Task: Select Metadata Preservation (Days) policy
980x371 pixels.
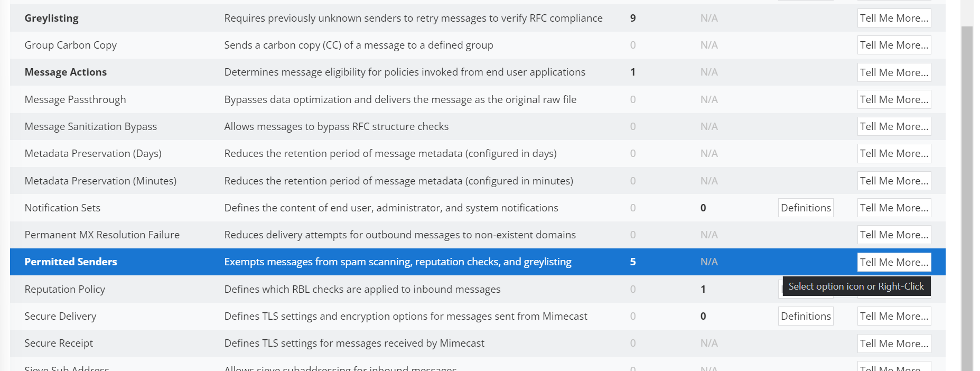Action: click(93, 153)
